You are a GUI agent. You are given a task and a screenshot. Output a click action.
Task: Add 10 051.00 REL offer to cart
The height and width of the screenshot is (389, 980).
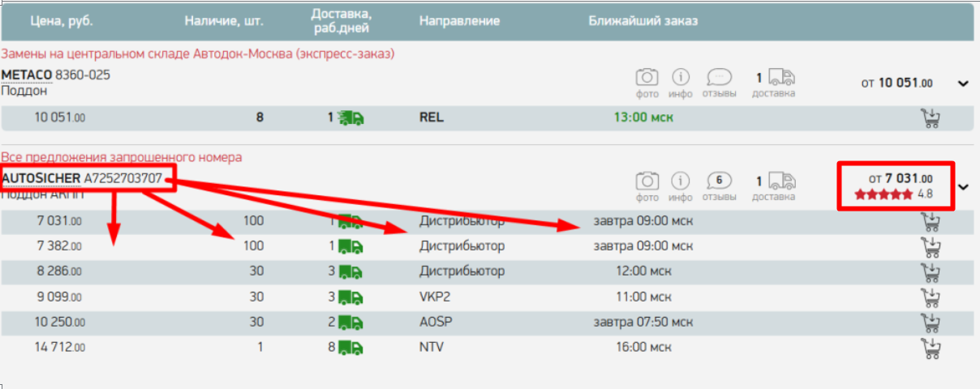click(931, 118)
